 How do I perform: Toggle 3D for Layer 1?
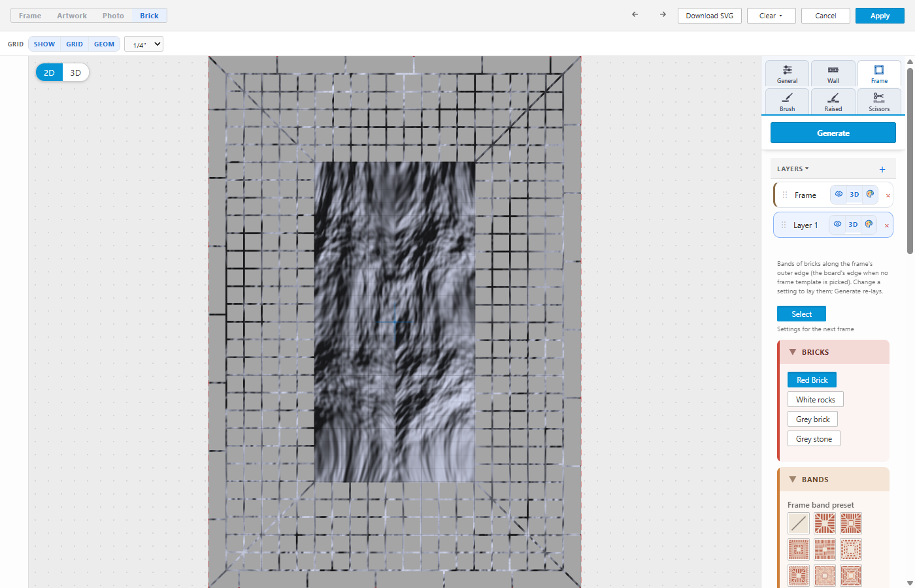(x=853, y=224)
